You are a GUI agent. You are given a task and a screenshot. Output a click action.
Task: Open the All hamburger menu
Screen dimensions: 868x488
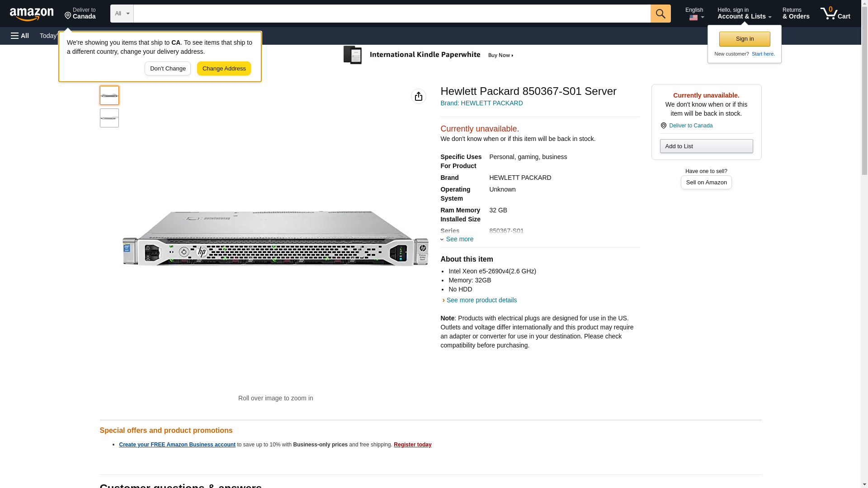[20, 36]
